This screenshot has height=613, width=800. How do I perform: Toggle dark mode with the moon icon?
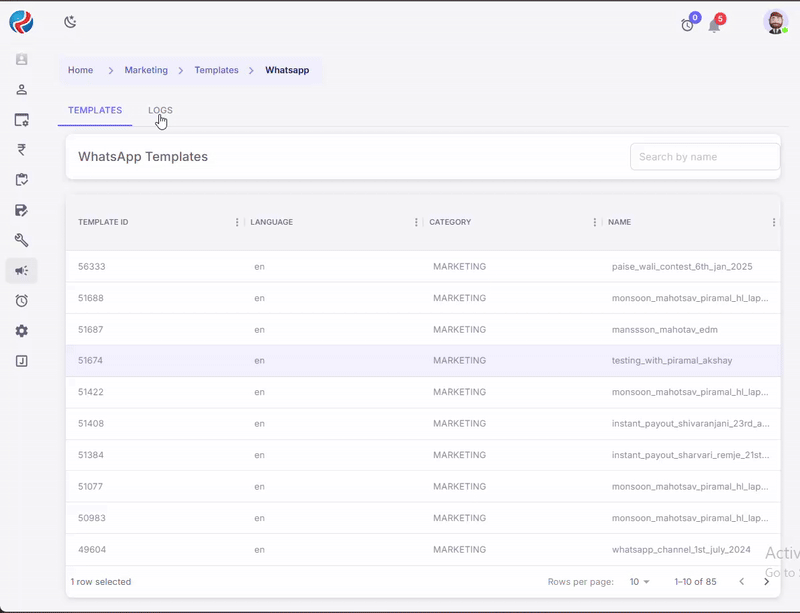[x=70, y=22]
